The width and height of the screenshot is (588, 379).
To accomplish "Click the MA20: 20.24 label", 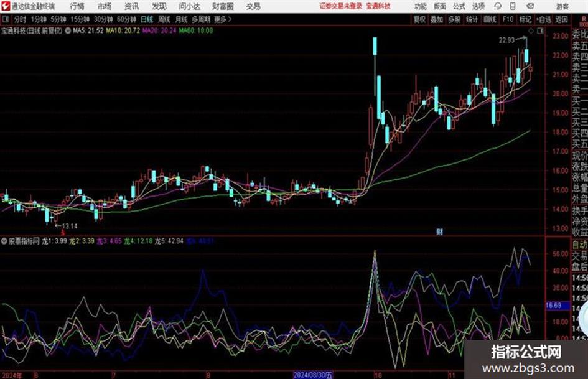I will [159, 30].
